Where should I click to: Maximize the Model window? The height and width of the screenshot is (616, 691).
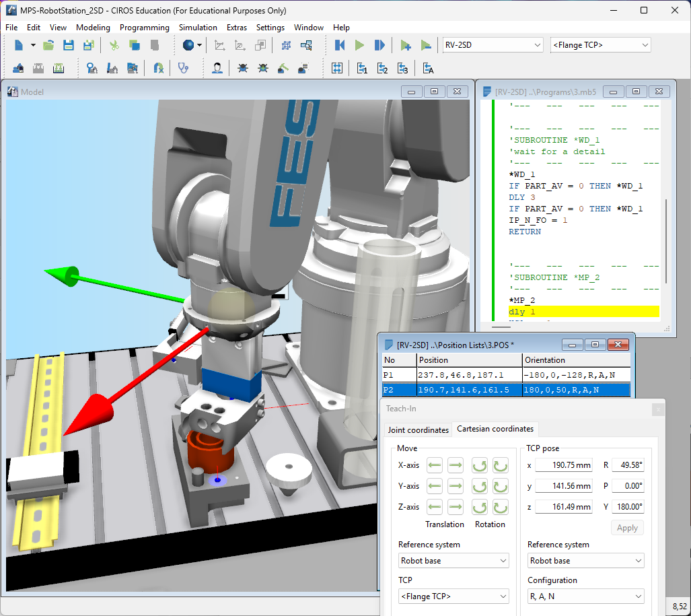[434, 92]
